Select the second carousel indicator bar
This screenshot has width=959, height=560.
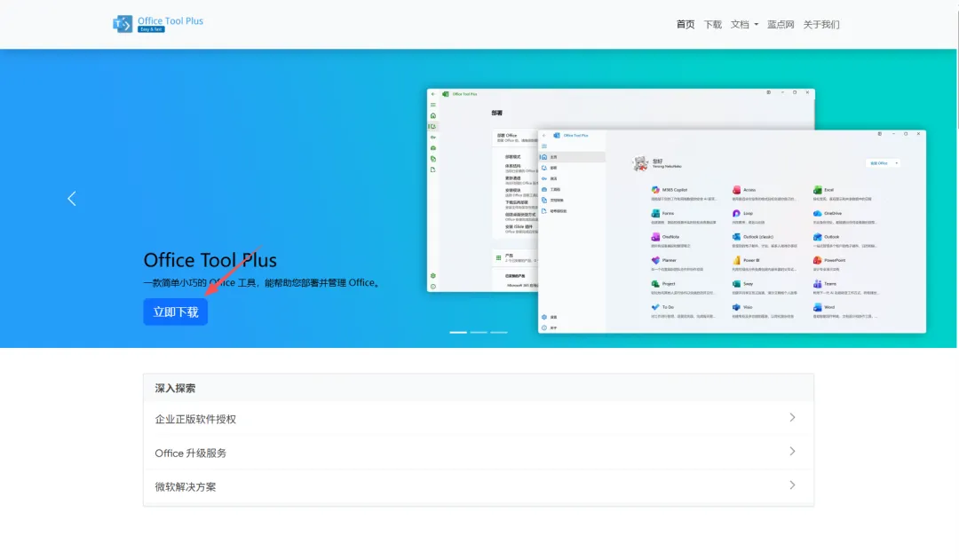479,332
